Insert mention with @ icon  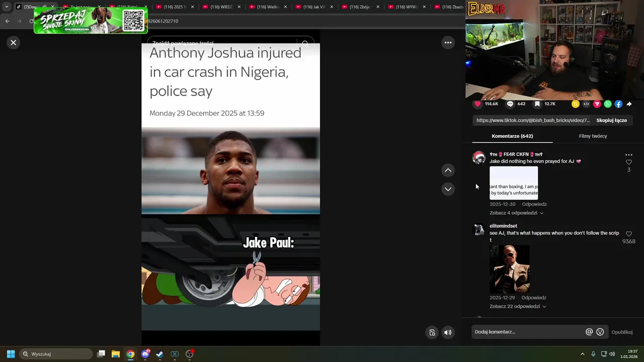(x=589, y=332)
